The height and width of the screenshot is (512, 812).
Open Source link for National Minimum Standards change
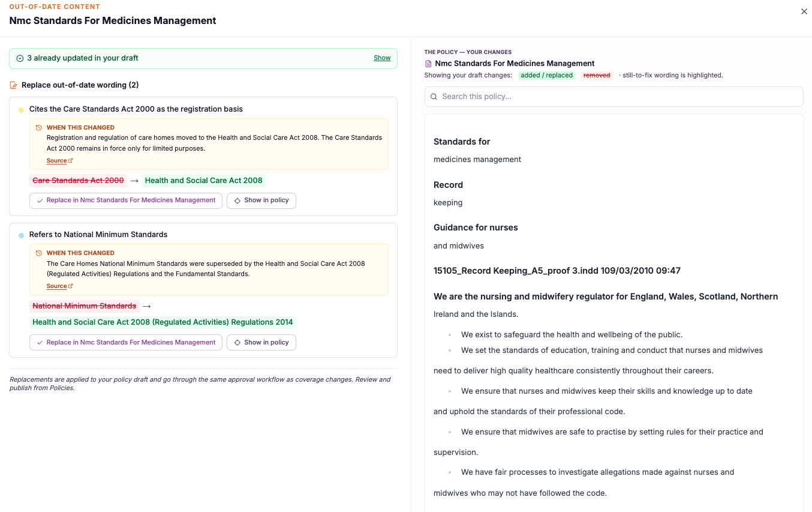(59, 286)
